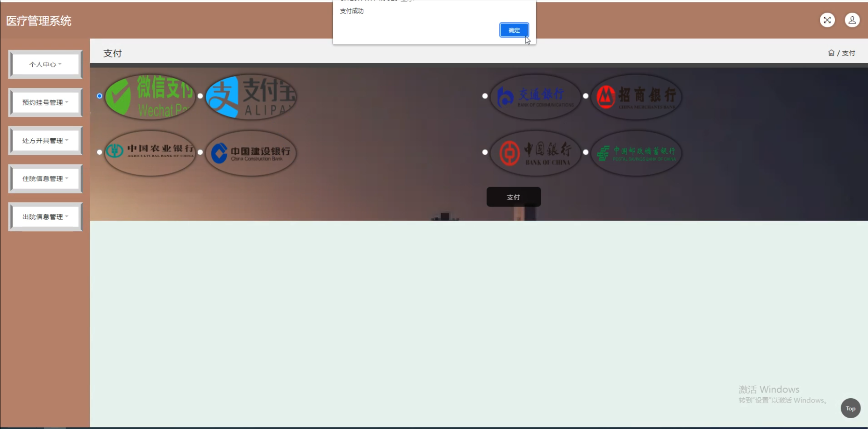Click the Alipay logo
Screen dimensions: 868x429
[251, 97]
